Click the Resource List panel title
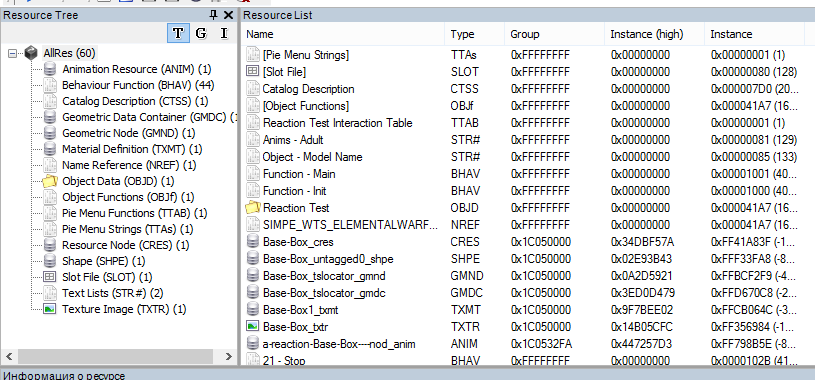This screenshot has width=815, height=380. click(278, 15)
